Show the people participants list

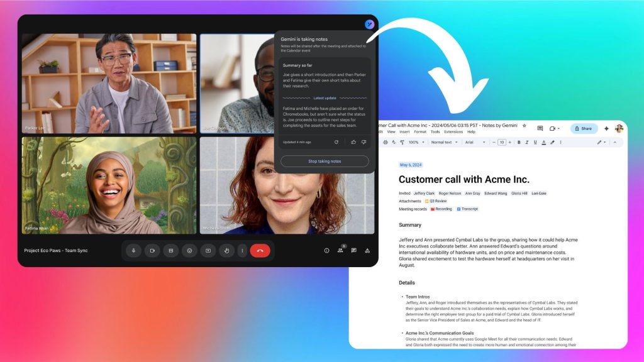(340, 251)
